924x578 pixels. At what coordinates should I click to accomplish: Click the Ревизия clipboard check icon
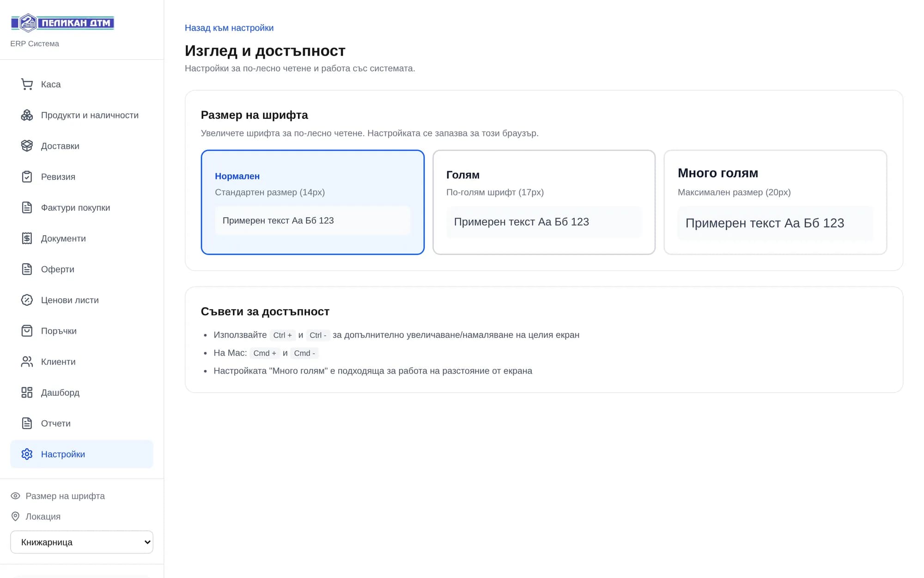point(27,177)
